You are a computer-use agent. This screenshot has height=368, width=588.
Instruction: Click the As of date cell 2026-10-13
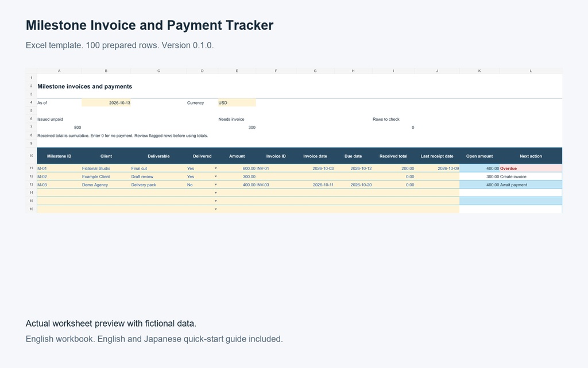(106, 103)
